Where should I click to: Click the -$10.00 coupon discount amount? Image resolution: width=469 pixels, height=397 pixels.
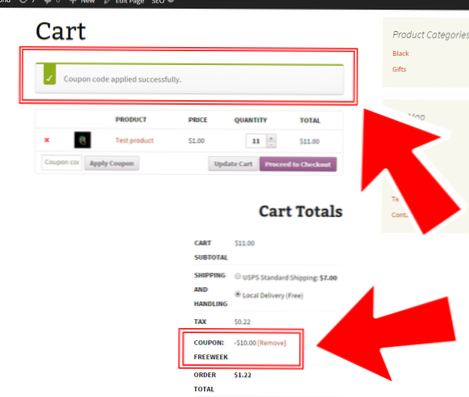click(x=245, y=343)
